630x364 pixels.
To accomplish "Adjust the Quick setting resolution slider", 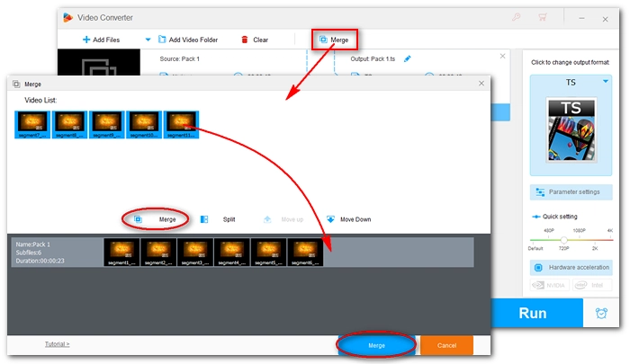I will 563,240.
